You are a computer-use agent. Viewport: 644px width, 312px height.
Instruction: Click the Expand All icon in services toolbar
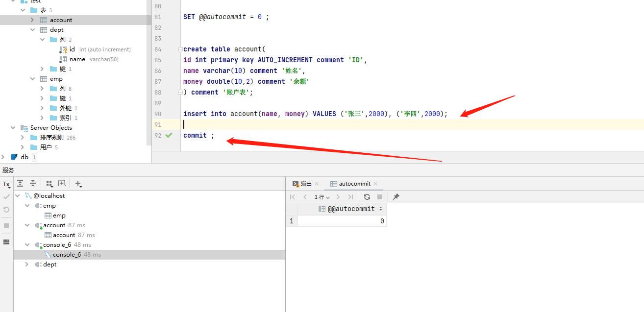pyautogui.click(x=20, y=183)
